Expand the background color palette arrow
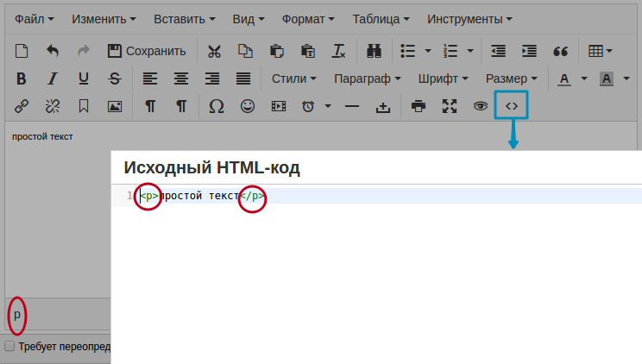Screen dimensions: 642x364 [626, 78]
